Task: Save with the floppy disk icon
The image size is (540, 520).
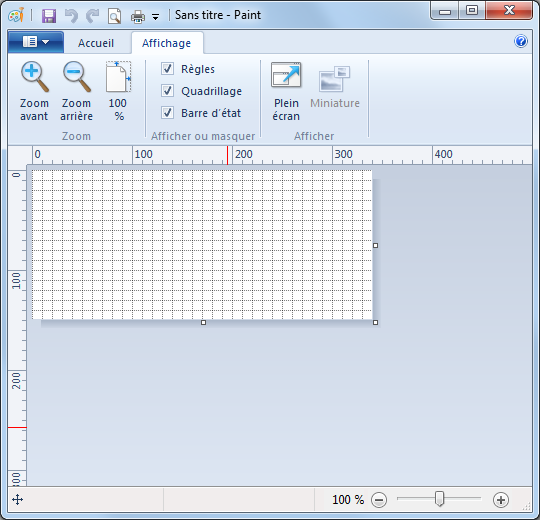Action: [x=49, y=16]
